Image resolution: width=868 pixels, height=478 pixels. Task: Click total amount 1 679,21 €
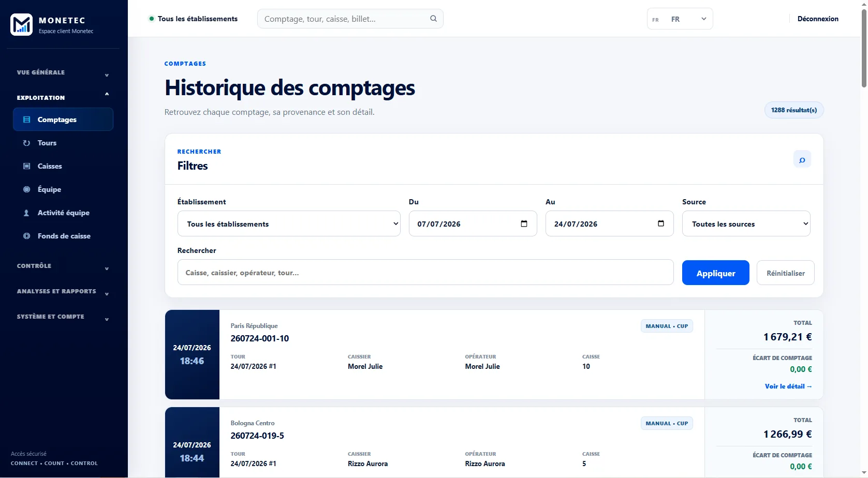(787, 337)
